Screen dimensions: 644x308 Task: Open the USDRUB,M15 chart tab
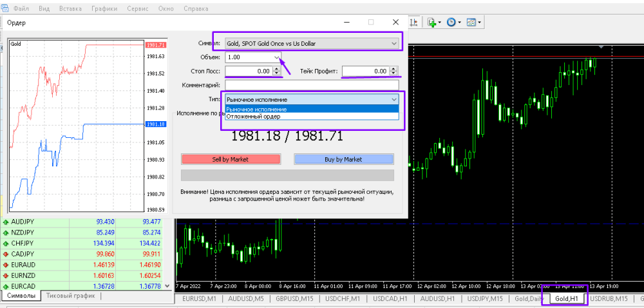click(609, 298)
